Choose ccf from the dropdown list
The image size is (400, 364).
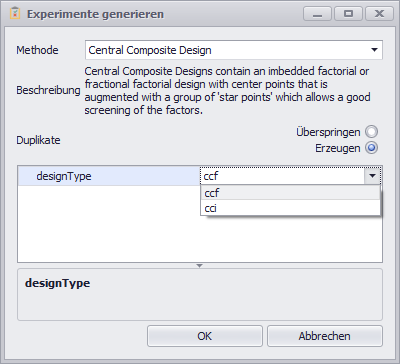point(290,193)
